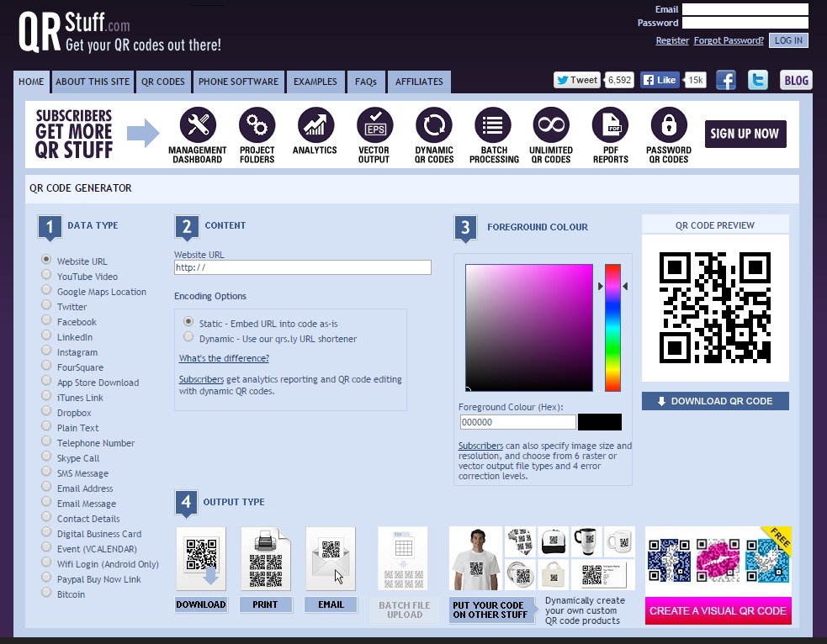Pick a colour in the magenta gradient square
This screenshot has width=827, height=644.
(528, 328)
